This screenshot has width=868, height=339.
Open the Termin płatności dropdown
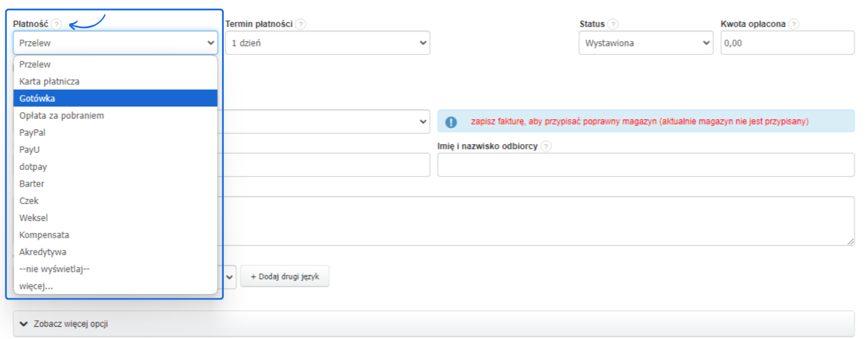328,43
